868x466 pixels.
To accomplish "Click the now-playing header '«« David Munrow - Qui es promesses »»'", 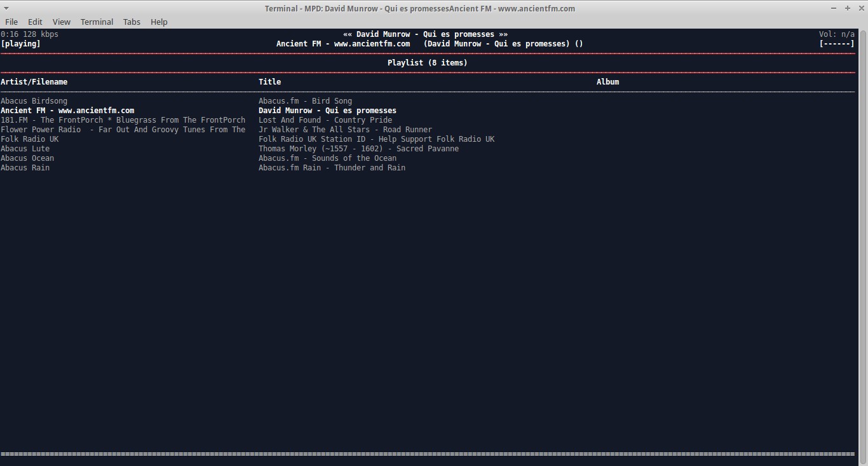I will coord(425,34).
